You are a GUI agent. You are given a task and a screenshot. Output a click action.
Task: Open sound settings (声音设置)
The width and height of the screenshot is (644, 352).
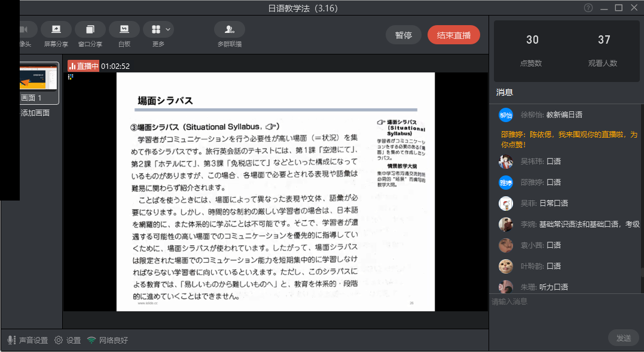pyautogui.click(x=28, y=340)
